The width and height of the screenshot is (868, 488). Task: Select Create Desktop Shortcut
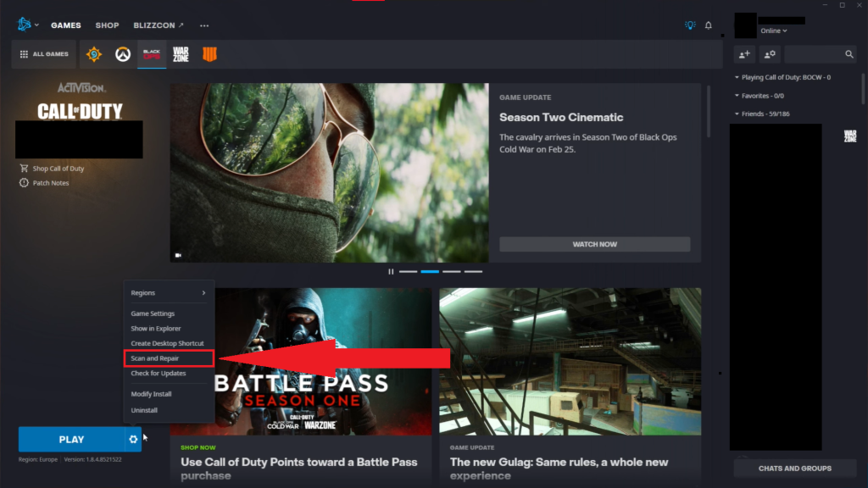point(169,344)
